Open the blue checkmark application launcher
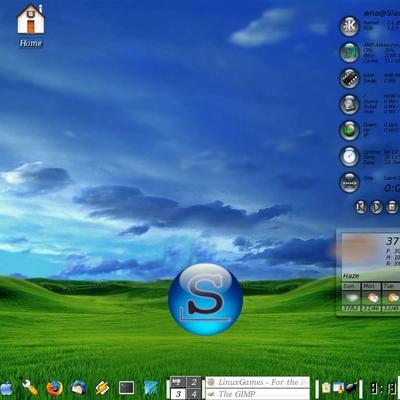This screenshot has width=400, height=400. (x=151, y=388)
